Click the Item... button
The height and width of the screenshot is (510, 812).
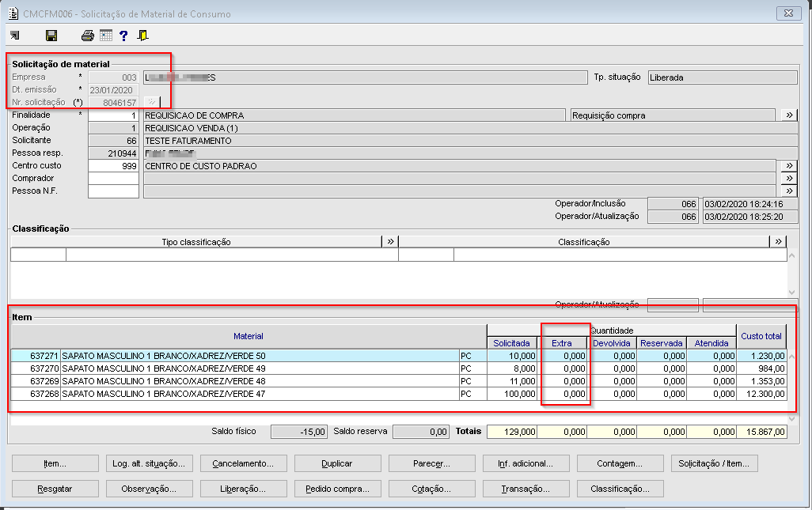pyautogui.click(x=55, y=463)
